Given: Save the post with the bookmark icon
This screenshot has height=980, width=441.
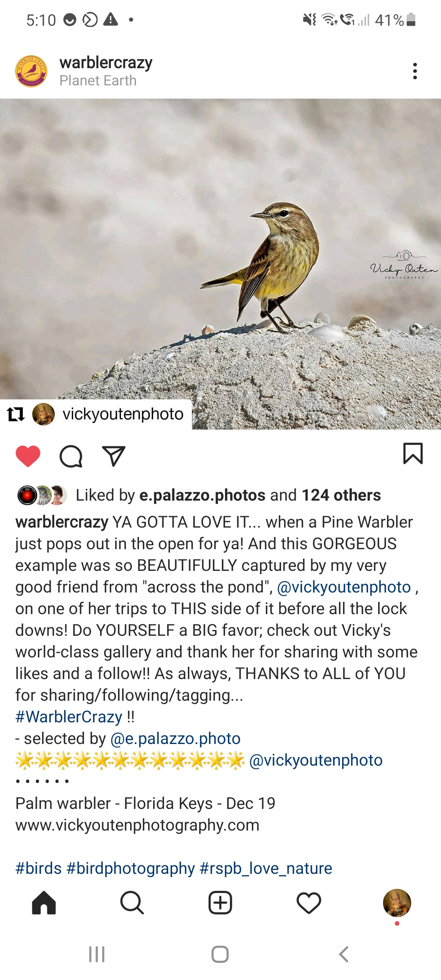Looking at the screenshot, I should 413,454.
